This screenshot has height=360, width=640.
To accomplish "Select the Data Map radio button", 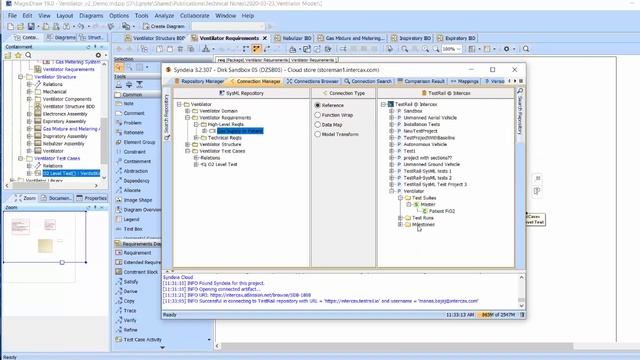I will click(x=318, y=124).
